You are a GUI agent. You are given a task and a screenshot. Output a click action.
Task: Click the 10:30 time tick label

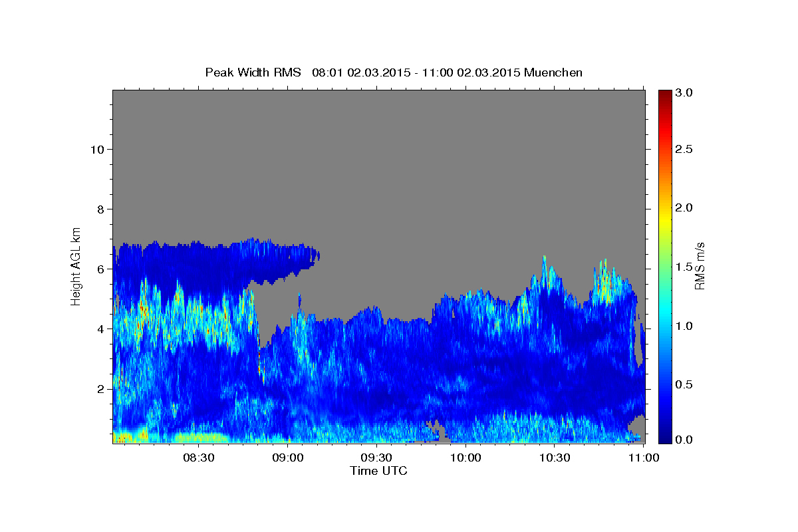click(555, 458)
